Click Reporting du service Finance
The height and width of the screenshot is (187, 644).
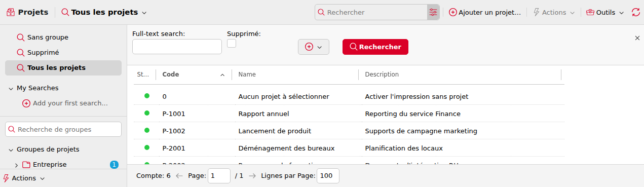pos(412,114)
